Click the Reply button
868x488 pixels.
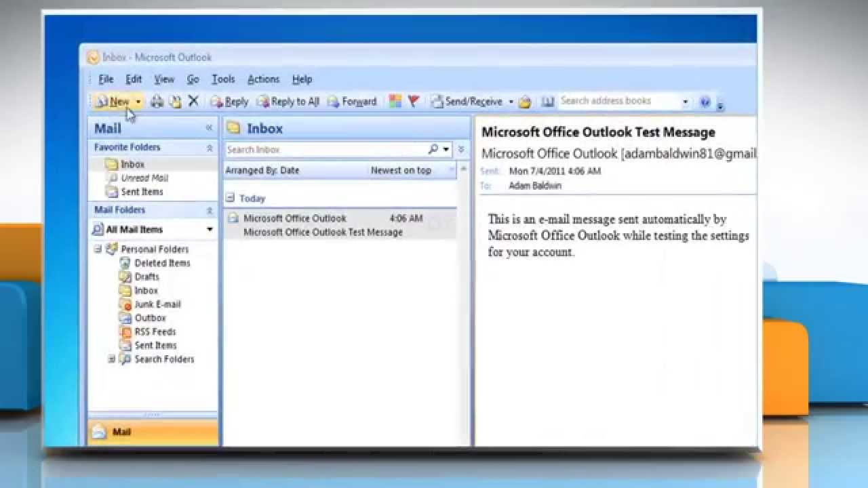pos(229,102)
